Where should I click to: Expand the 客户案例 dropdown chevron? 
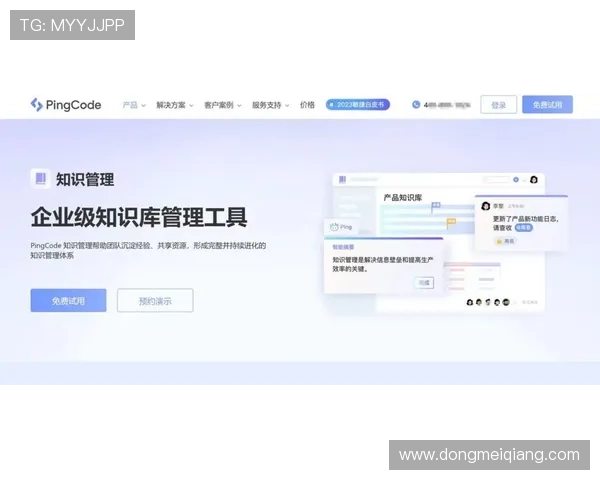239,106
